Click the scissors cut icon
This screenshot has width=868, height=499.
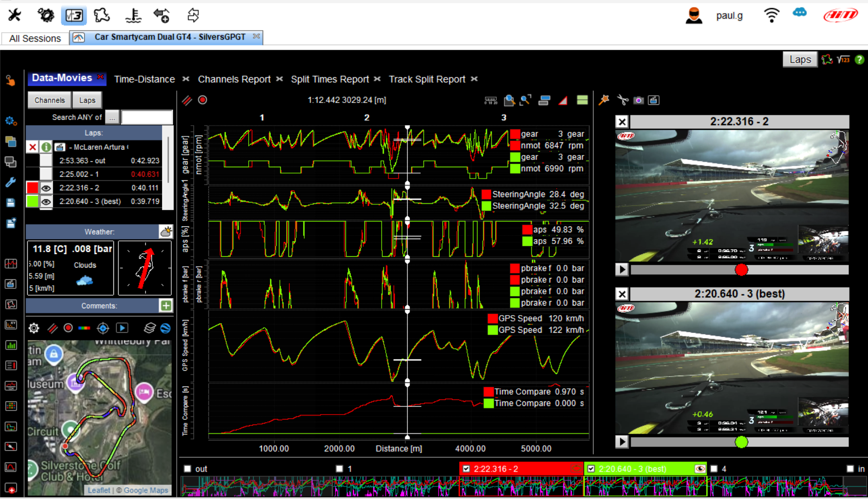point(623,100)
